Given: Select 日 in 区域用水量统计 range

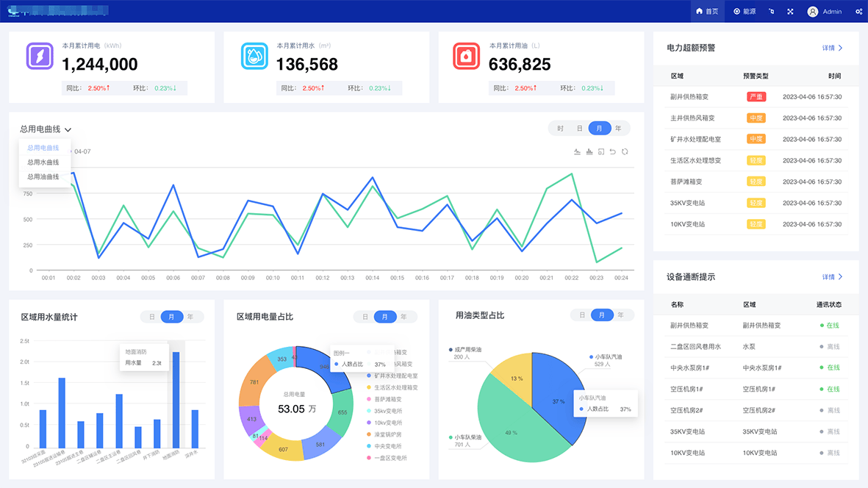Looking at the screenshot, I should (152, 317).
